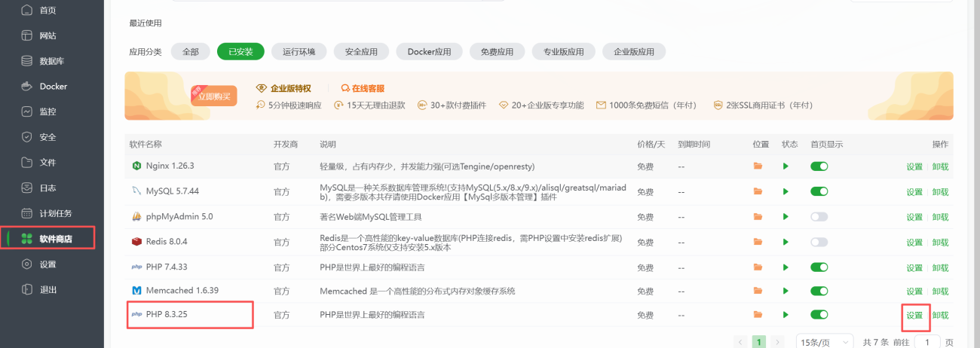Image resolution: width=980 pixels, height=348 pixels.
Task: Enable homepage display toggle for Redis 8.0.4
Action: 819,243
